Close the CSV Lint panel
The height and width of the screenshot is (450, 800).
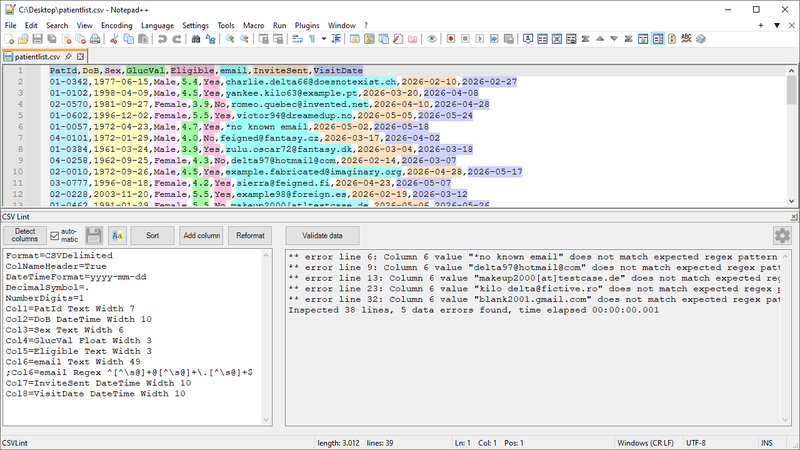pos(794,217)
